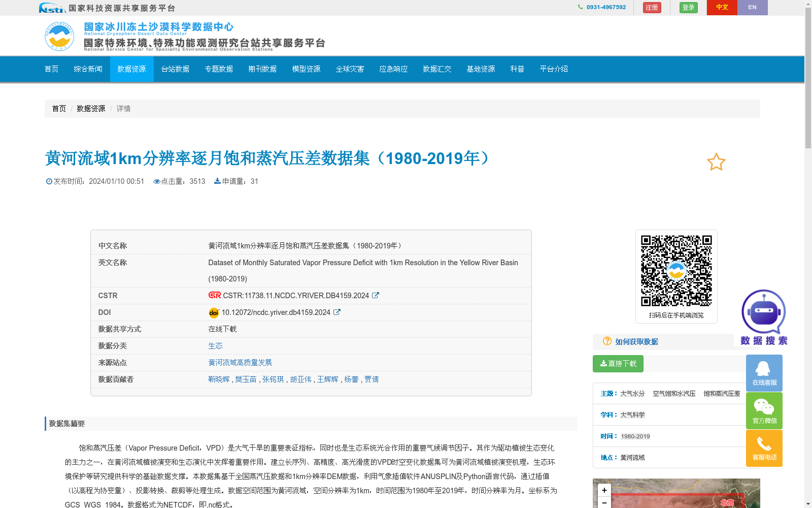Click the phone number 0931-4967592
812x508 pixels.
[606, 7]
